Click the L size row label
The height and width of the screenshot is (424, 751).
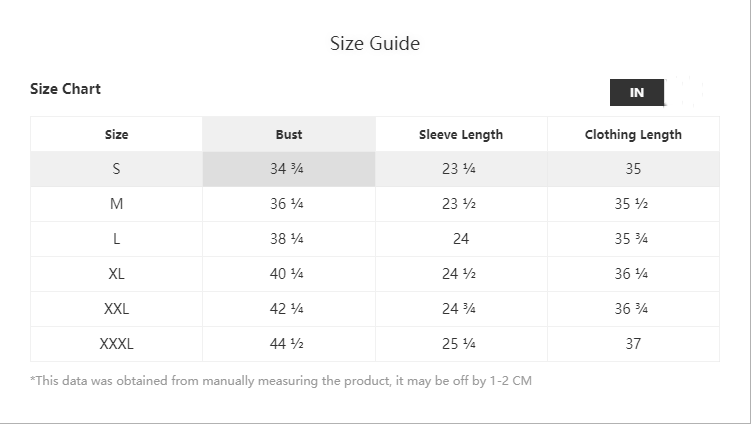coord(117,239)
